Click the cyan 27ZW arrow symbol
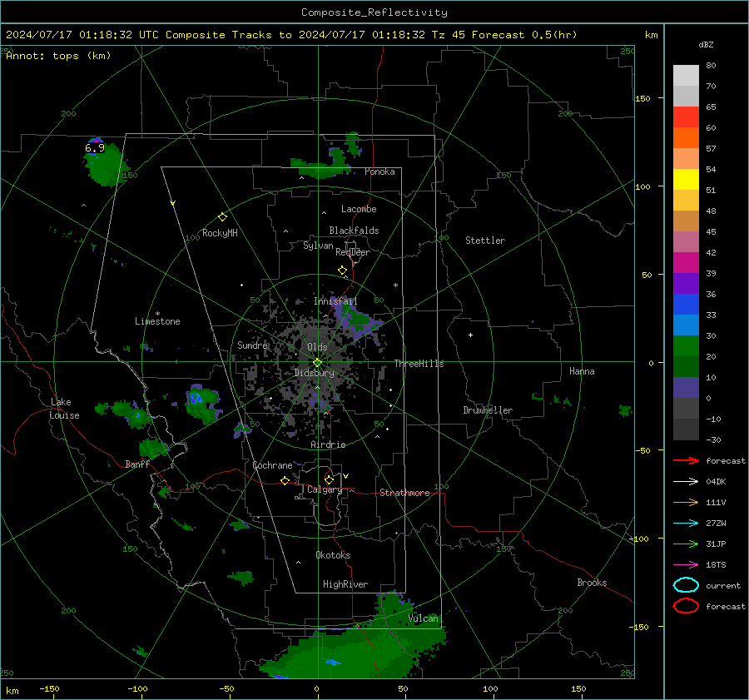This screenshot has height=700, width=749. click(686, 524)
